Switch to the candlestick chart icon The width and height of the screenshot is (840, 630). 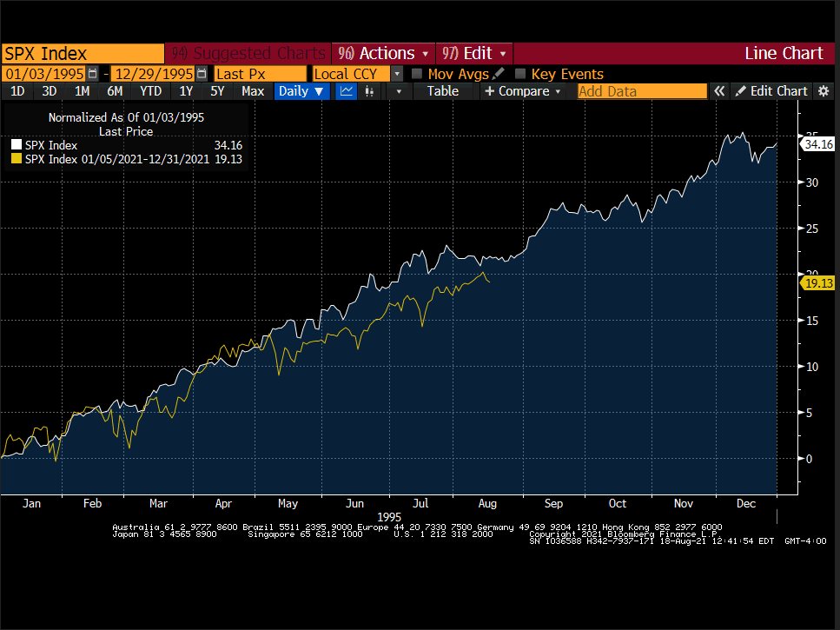pos(367,91)
